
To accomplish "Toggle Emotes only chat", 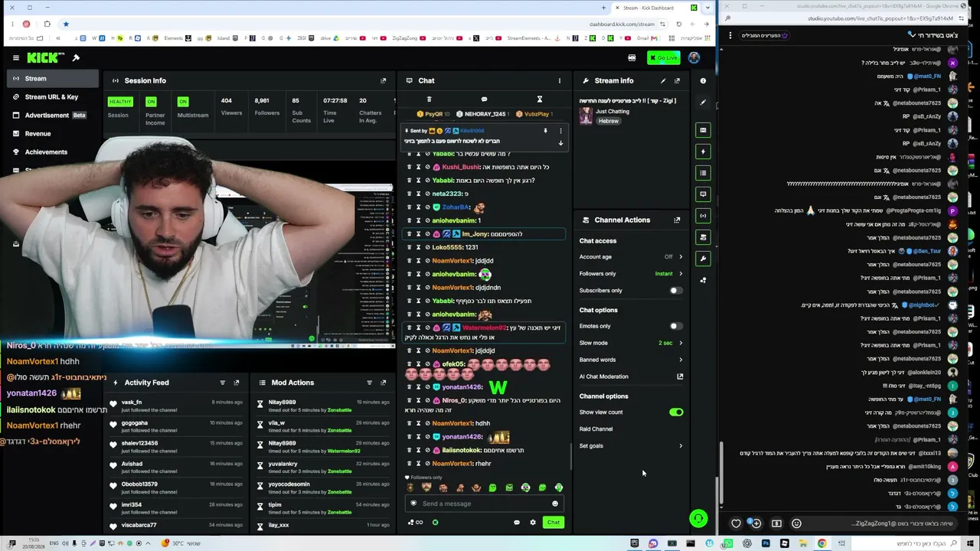I will (x=675, y=326).
